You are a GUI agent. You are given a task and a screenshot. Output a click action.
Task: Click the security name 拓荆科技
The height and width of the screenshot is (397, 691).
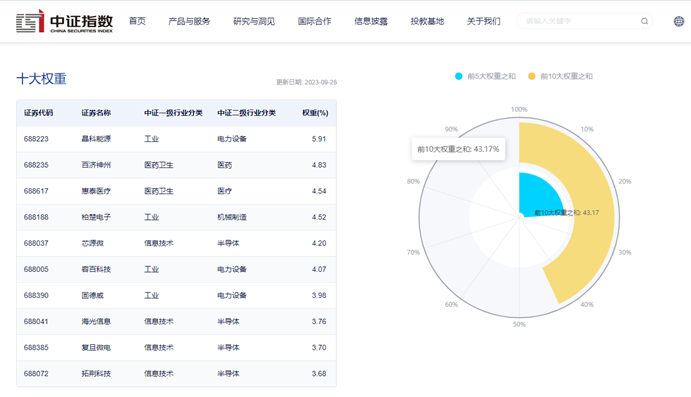point(96,373)
